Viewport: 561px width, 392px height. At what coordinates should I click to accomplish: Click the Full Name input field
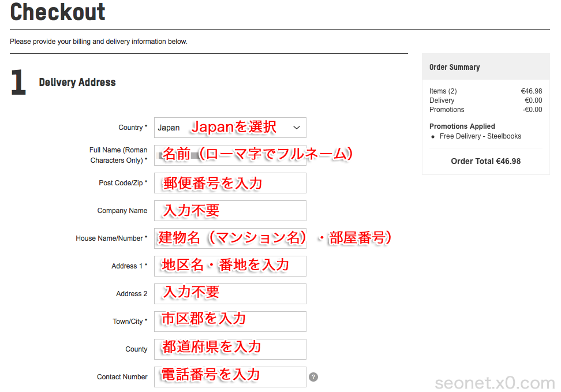230,155
